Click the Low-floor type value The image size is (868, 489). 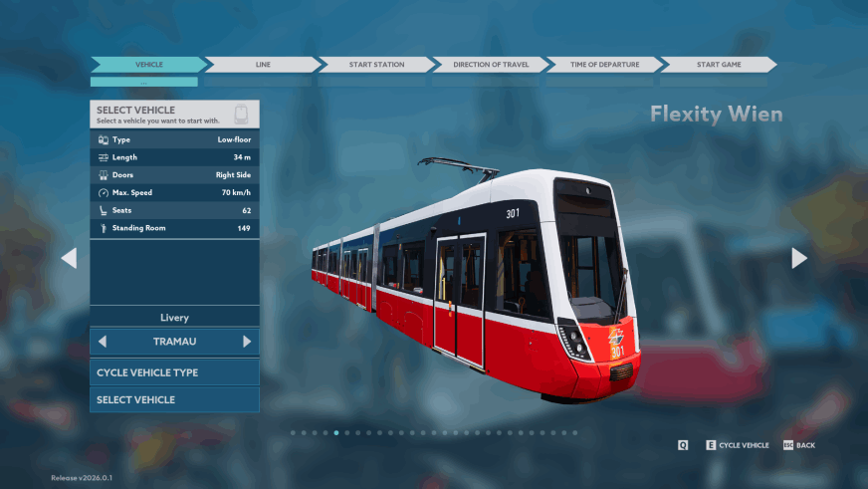234,140
